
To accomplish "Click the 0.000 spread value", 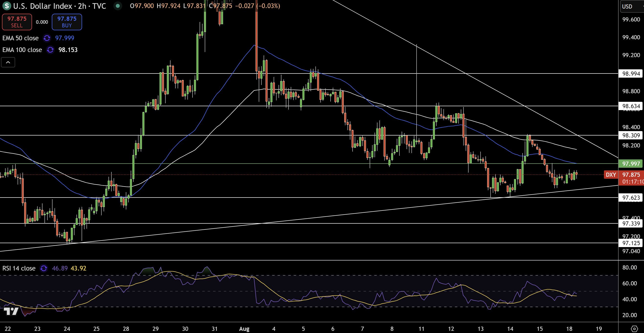I will tap(42, 22).
